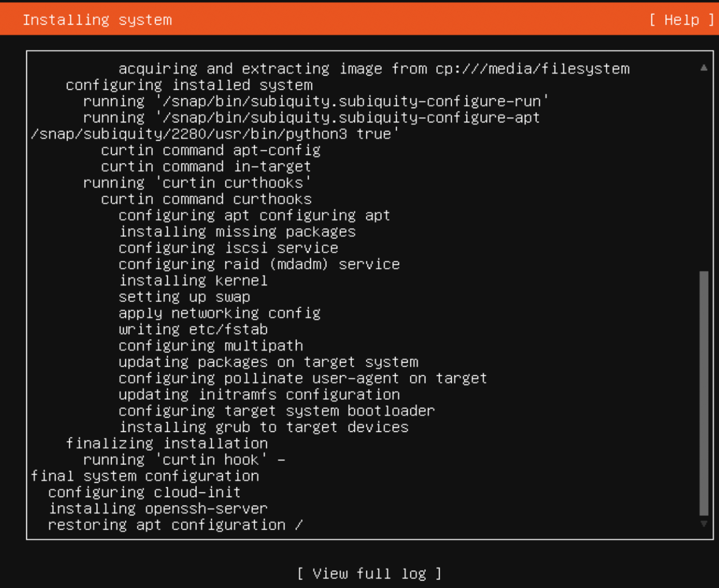This screenshot has height=588, width=719.
Task: Click the 'updating initramfs configuration' entry
Action: [259, 395]
